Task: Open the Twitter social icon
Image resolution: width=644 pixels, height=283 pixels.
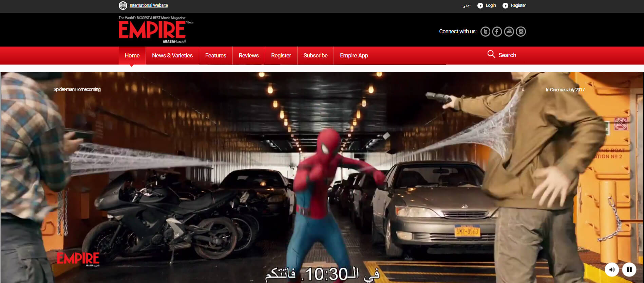Action: pos(485,32)
